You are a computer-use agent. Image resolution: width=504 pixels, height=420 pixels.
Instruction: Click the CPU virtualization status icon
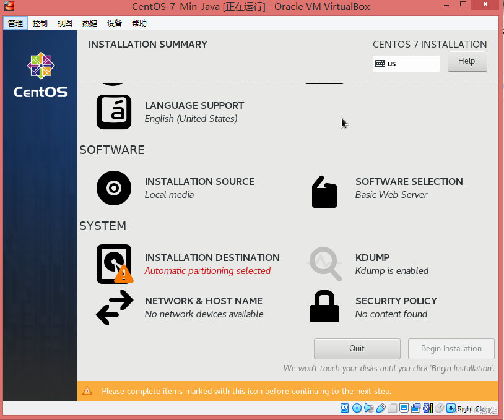pos(428,408)
